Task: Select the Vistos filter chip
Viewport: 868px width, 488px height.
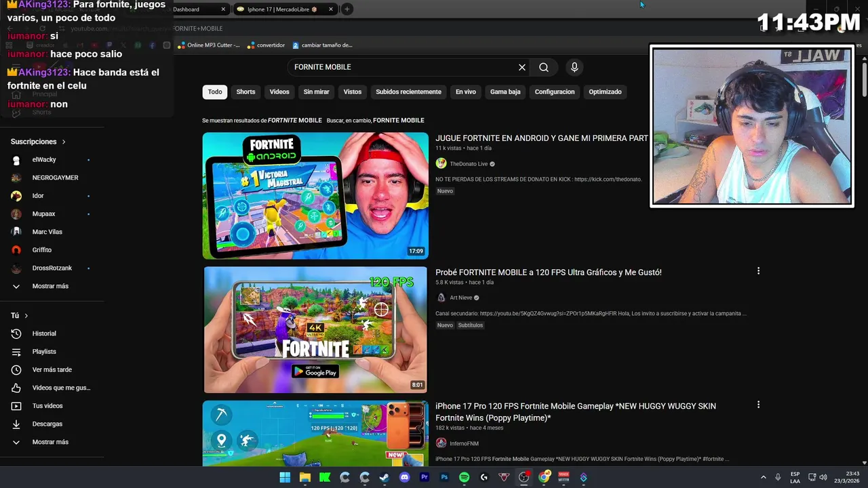Action: (x=353, y=91)
